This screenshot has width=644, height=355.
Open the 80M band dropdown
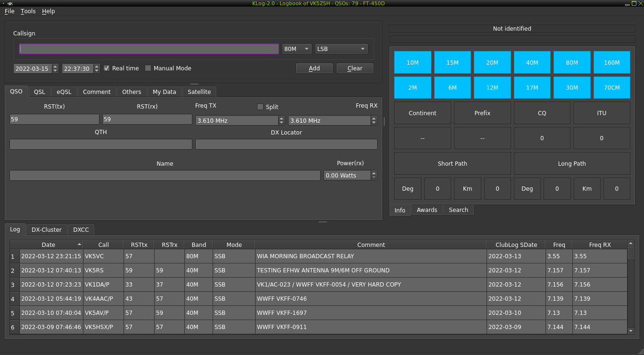point(297,49)
